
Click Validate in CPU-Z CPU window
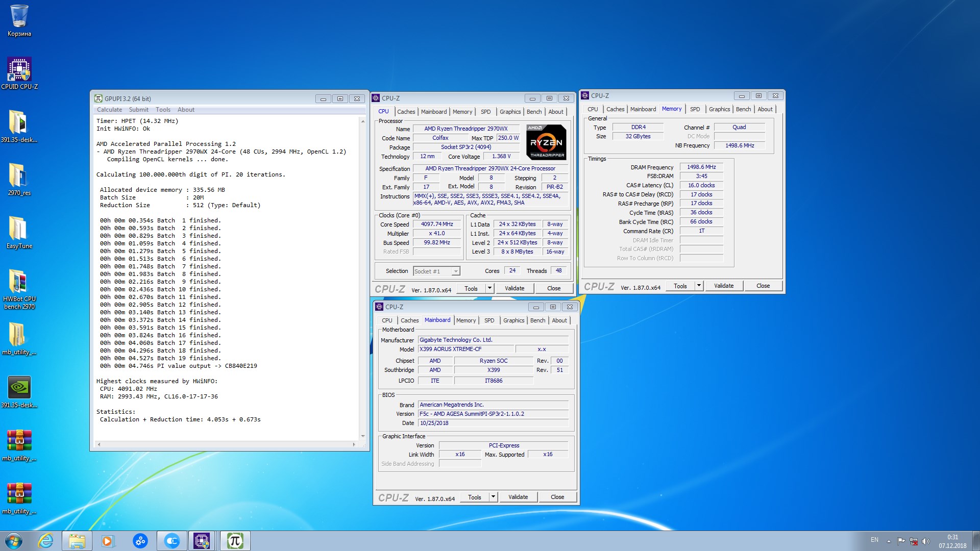point(514,288)
